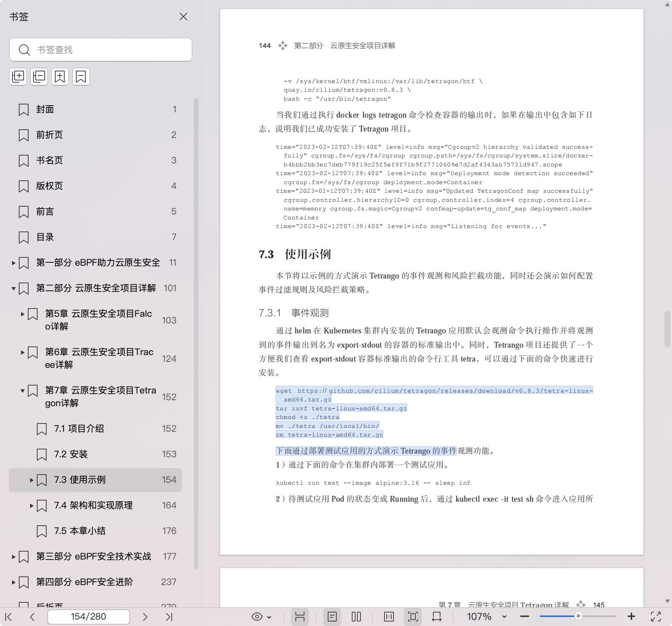Open the 封面 bookmark
672x626 pixels.
click(95, 109)
